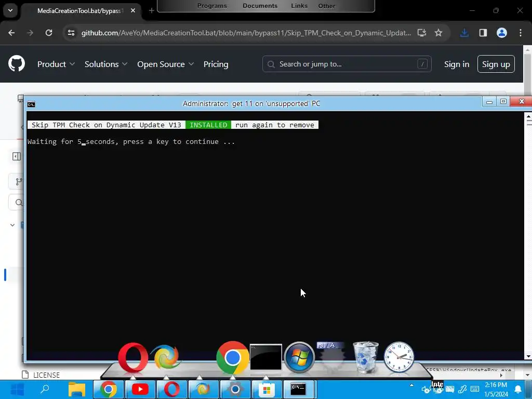
Task: Click the Windows orb in the dock
Action: click(x=299, y=357)
